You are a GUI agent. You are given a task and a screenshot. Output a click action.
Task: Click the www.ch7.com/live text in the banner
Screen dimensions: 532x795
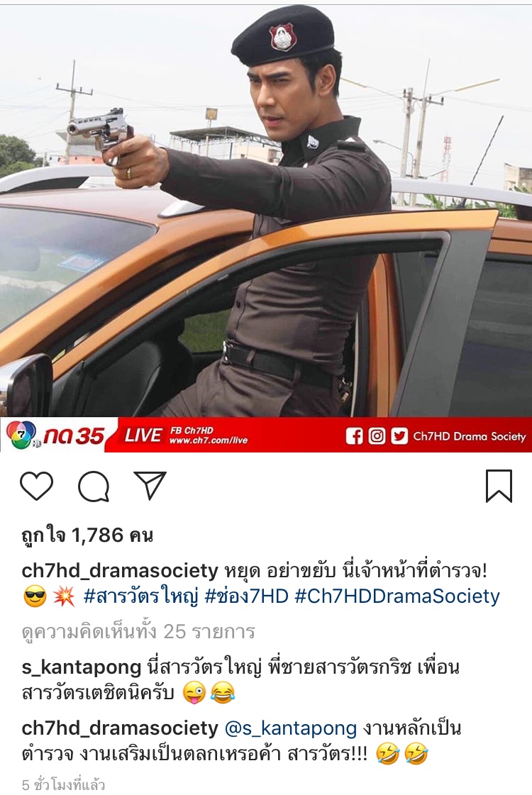point(209,440)
